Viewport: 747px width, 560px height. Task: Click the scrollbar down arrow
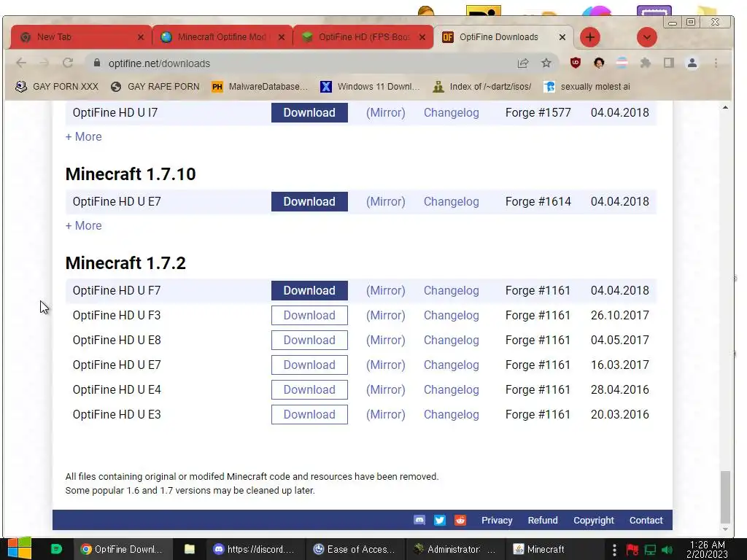pos(725,529)
